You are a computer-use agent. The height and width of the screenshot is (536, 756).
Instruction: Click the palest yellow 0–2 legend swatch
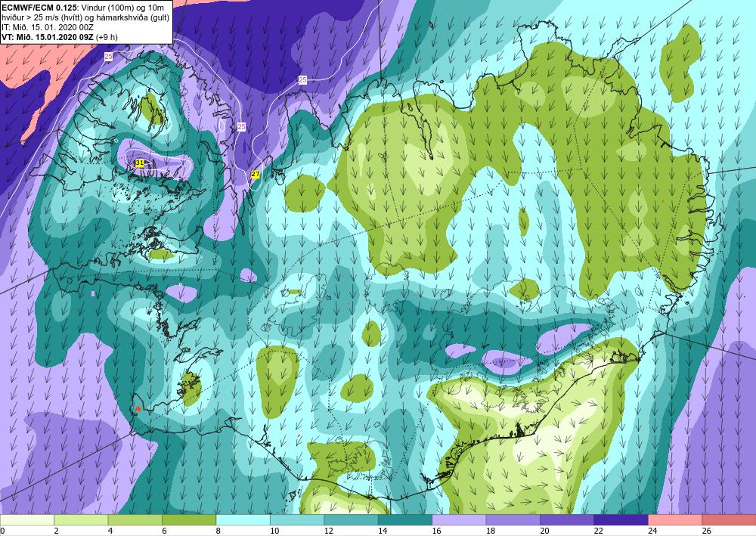(27, 520)
